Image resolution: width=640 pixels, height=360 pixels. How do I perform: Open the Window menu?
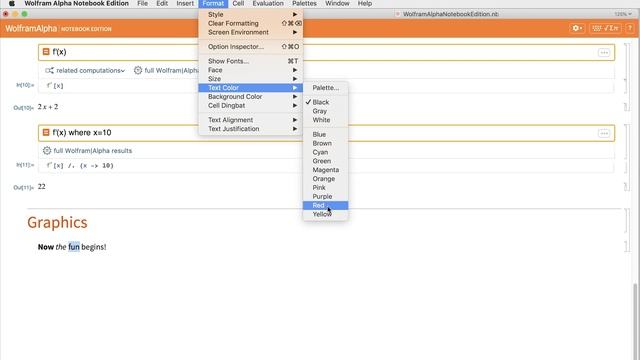coord(337,3)
